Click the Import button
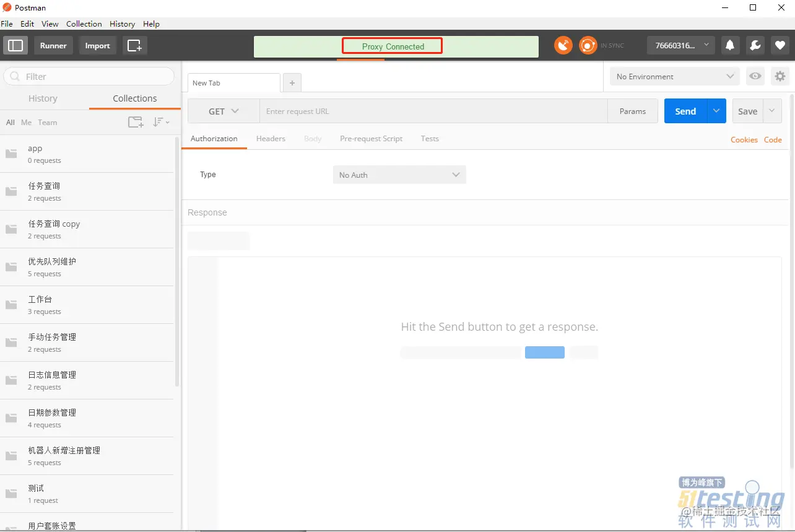The image size is (795, 532). 97,45
